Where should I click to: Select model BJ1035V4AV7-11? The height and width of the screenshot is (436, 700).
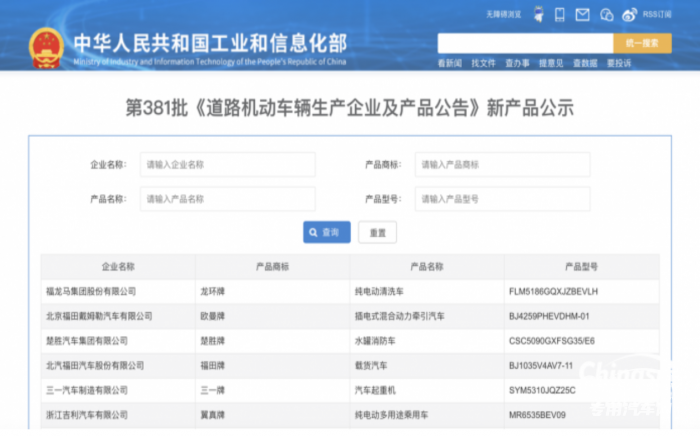[541, 365]
